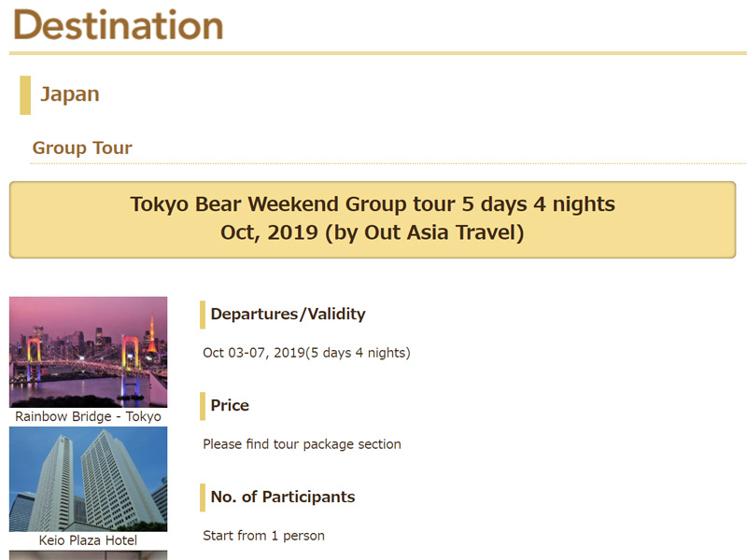Screen dimensions: 747x560
Task: Click the No. of Participants heading
Action: [282, 497]
